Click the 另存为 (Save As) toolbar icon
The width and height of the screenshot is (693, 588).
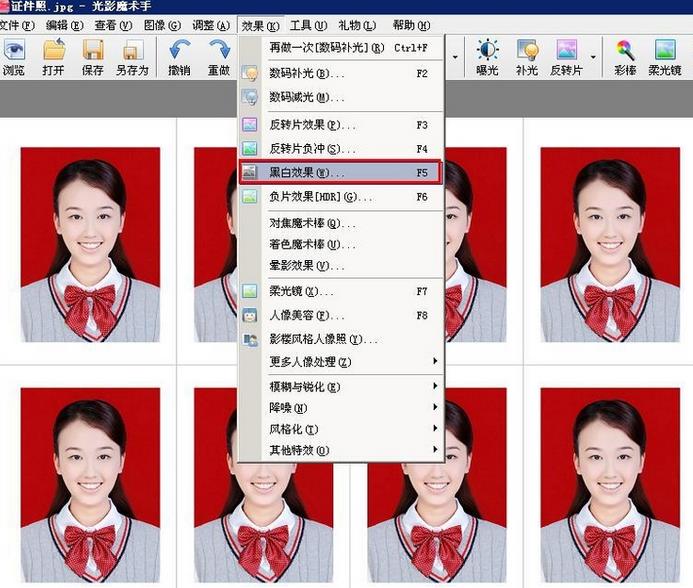tap(132, 50)
